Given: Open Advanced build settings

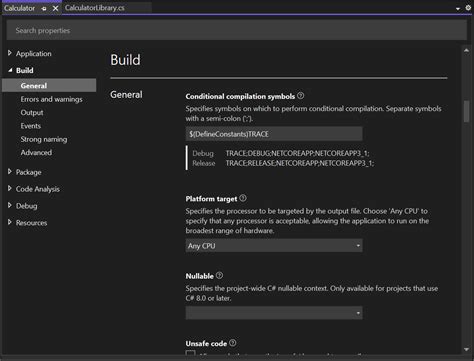Looking at the screenshot, I should coord(36,153).
